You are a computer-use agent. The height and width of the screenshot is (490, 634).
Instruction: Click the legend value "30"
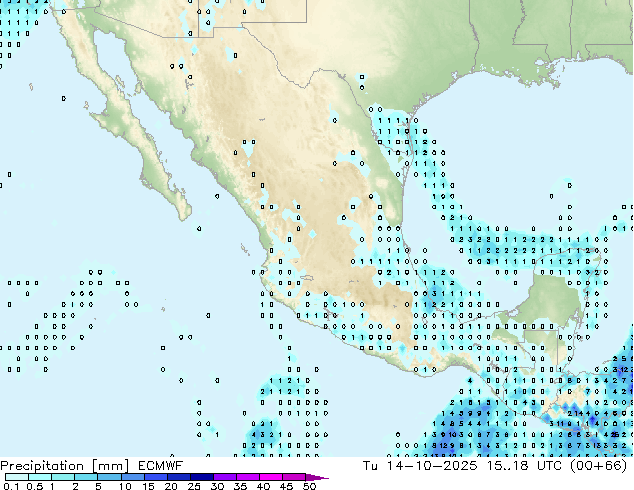tap(217, 486)
